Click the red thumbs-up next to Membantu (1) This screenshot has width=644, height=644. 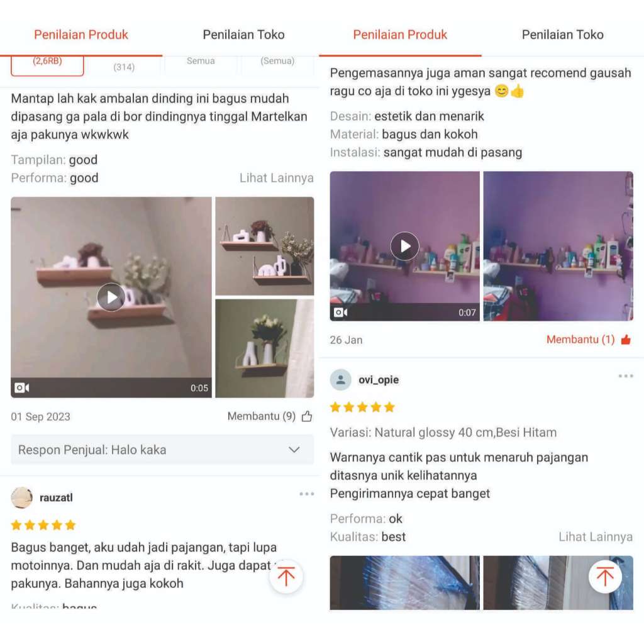tap(626, 340)
